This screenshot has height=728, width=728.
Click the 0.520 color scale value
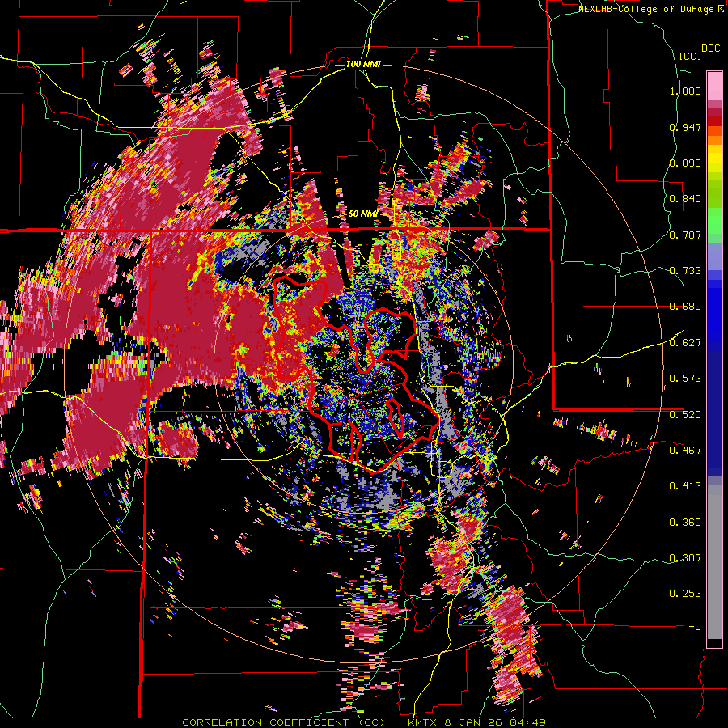(x=685, y=414)
